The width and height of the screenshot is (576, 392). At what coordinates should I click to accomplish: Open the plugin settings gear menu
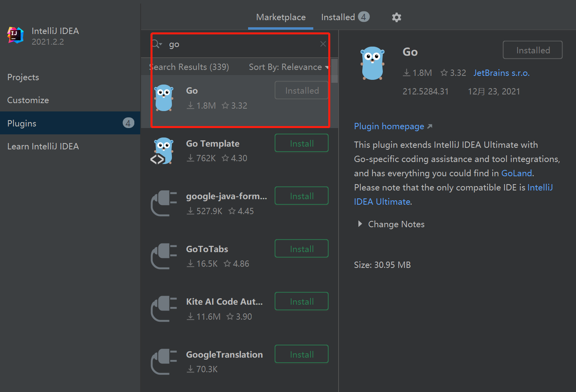click(397, 17)
